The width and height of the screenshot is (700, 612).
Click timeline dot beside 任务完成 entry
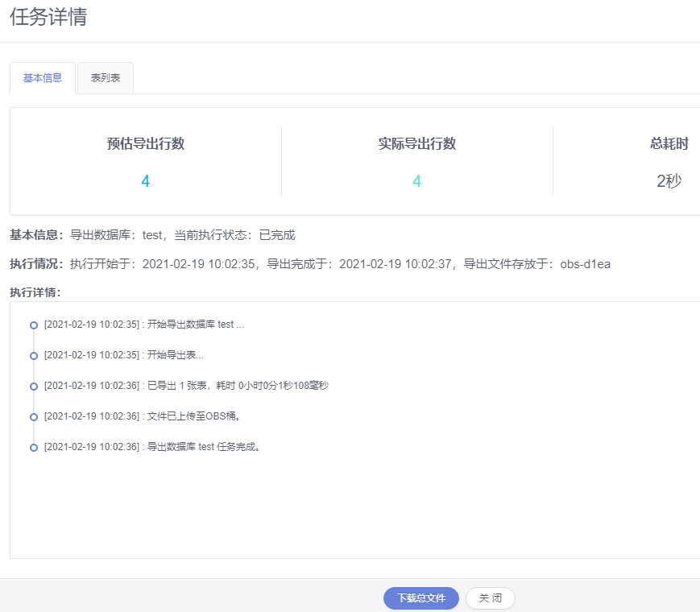(34, 448)
